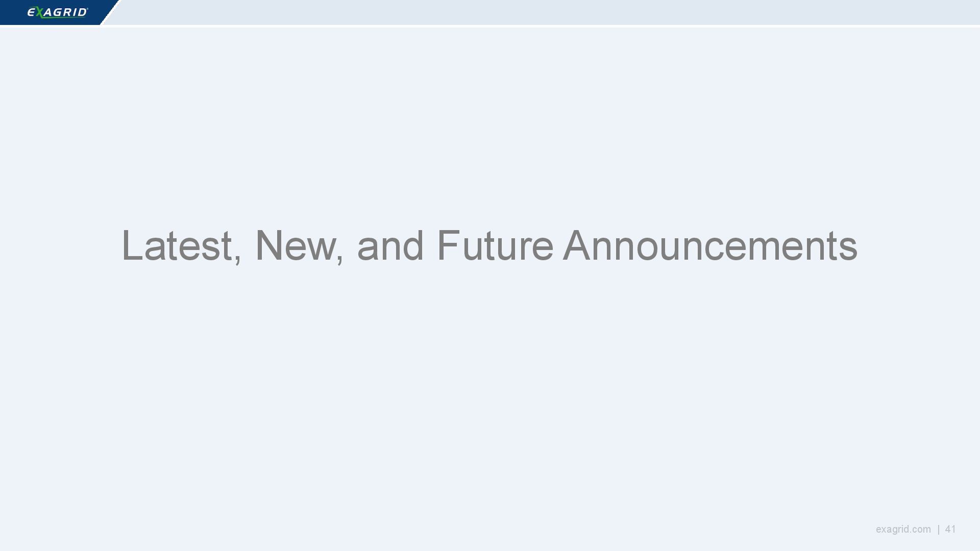
Task: Click the registered trademark symbol on logo
Action: pos(87,9)
